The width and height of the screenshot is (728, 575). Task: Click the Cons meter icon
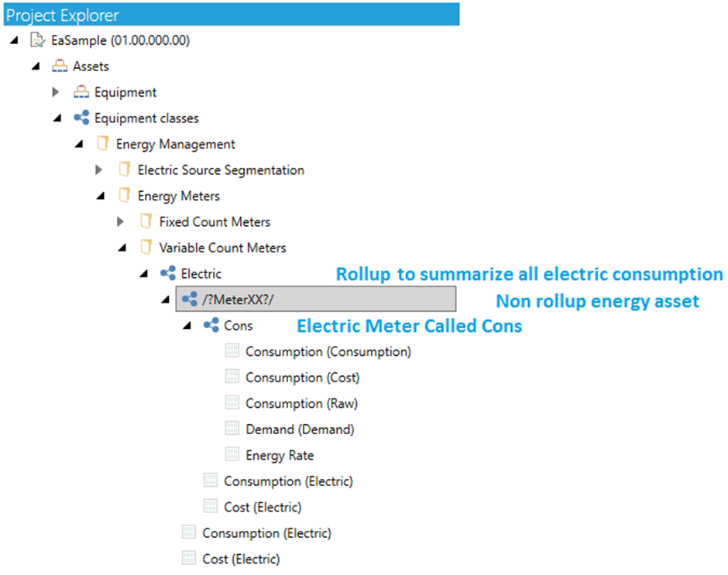(x=211, y=325)
